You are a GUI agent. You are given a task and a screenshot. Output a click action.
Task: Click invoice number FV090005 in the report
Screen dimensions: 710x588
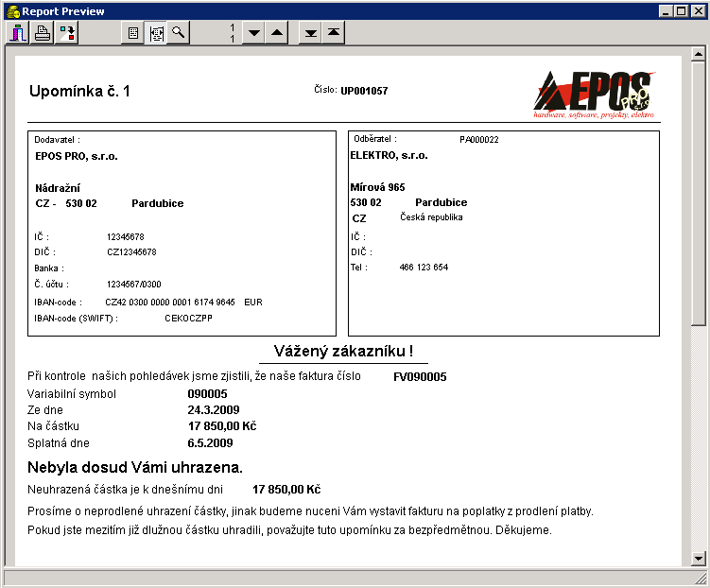[x=420, y=377]
